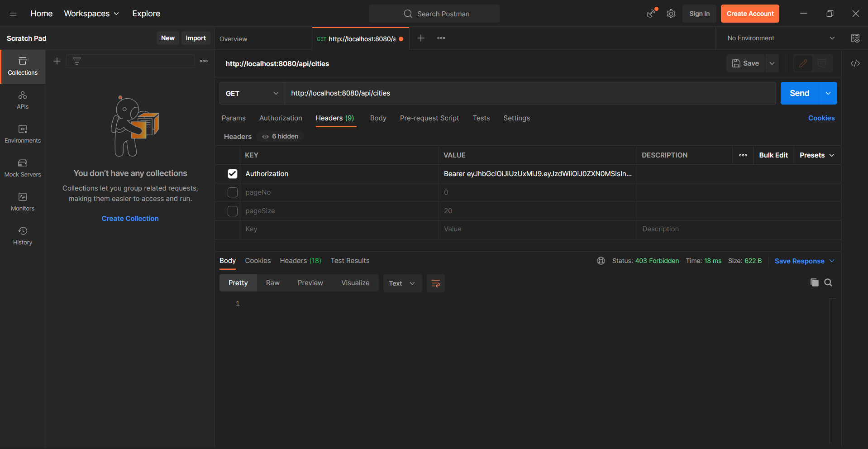The height and width of the screenshot is (449, 868).
Task: Toggle the response line wrap icon
Action: [436, 283]
